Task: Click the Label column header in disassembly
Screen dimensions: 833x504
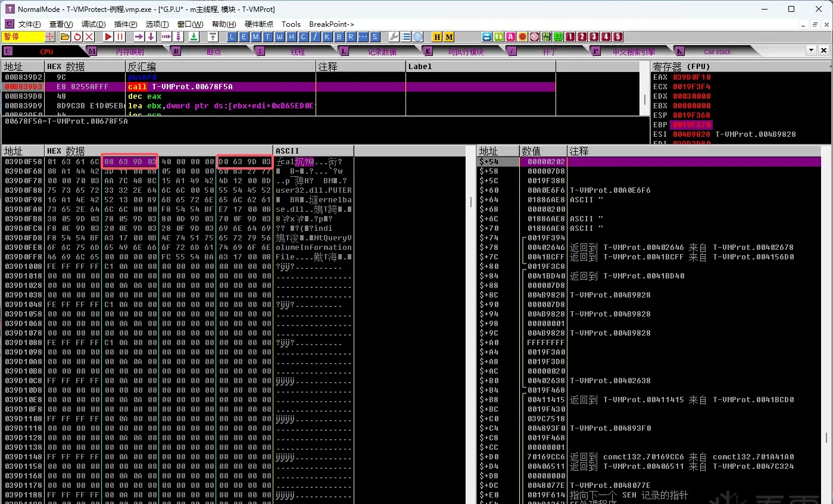Action: pos(480,67)
